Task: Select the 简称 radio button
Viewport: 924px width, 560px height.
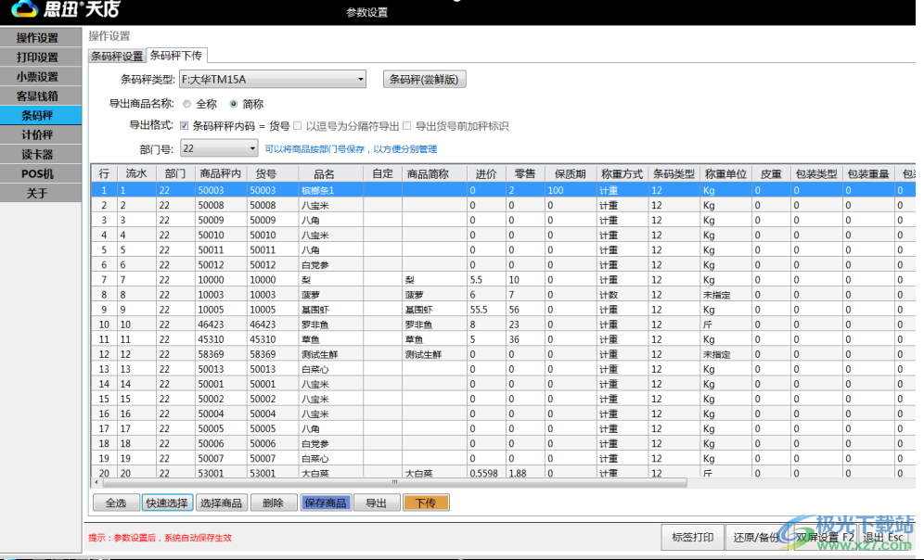Action: pos(234,104)
